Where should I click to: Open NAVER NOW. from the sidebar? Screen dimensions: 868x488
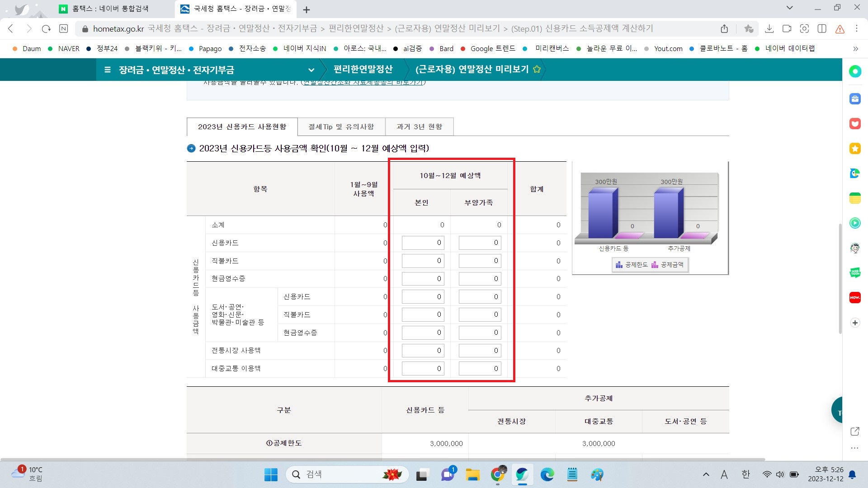pyautogui.click(x=855, y=297)
